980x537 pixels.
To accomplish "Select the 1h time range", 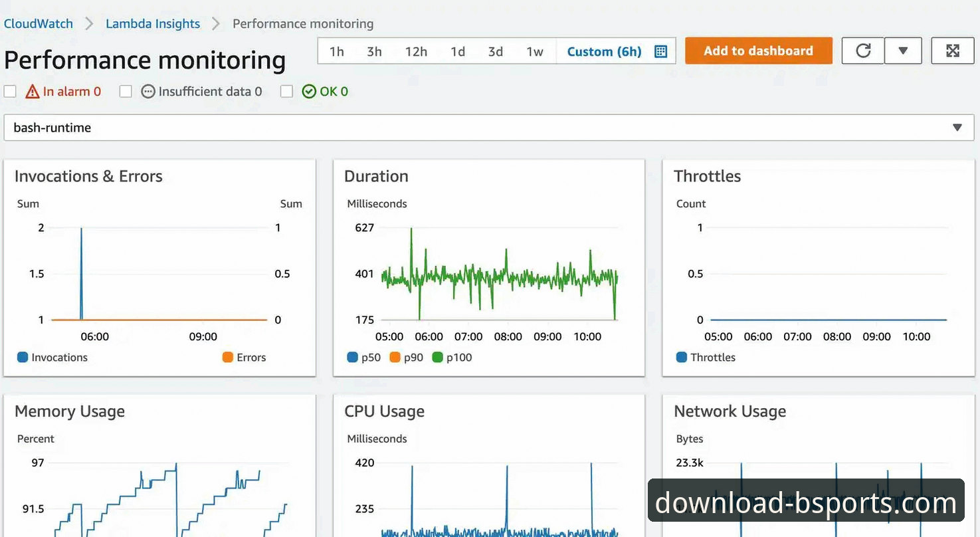I will tap(337, 52).
